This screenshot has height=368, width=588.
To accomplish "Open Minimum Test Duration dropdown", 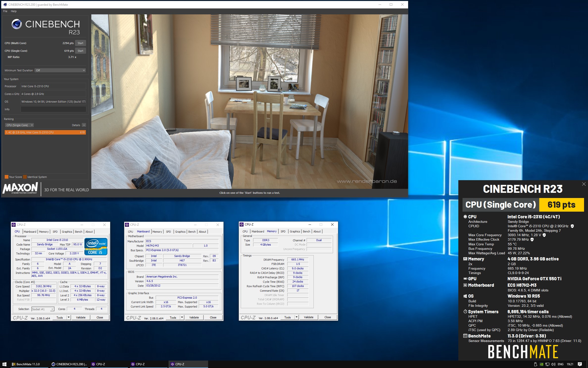I will click(x=60, y=70).
